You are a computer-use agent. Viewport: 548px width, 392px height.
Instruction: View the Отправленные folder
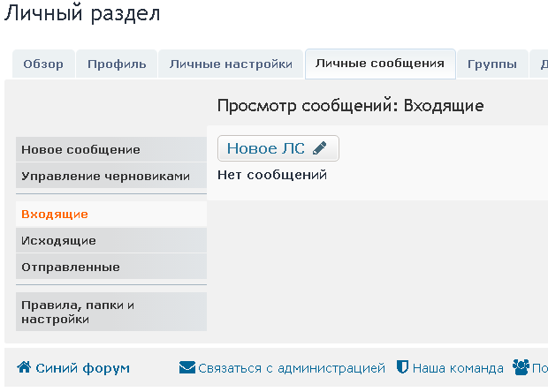tap(71, 267)
